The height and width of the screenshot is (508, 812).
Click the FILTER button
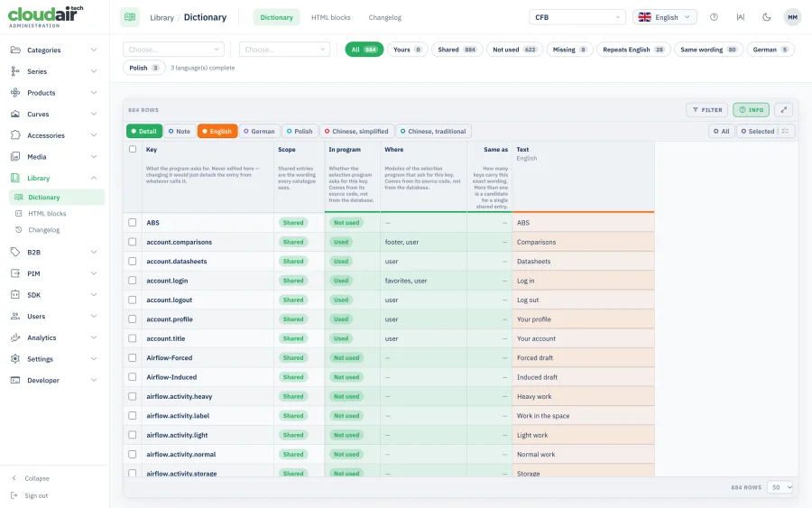707,110
